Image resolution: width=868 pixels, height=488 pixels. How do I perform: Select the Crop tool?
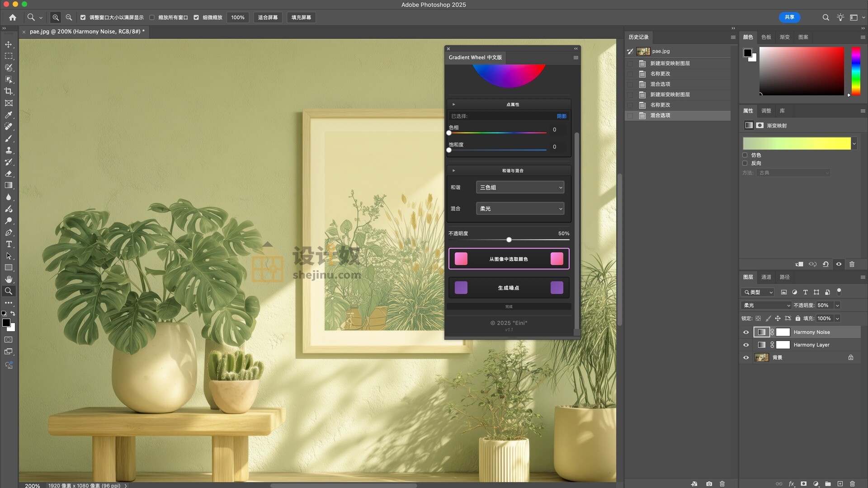click(x=9, y=91)
